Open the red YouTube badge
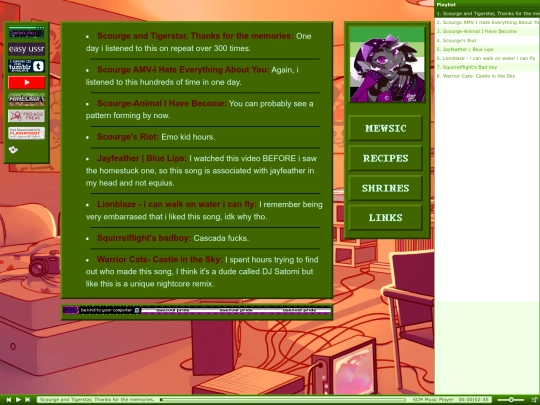This screenshot has width=540, height=405. pos(27,83)
